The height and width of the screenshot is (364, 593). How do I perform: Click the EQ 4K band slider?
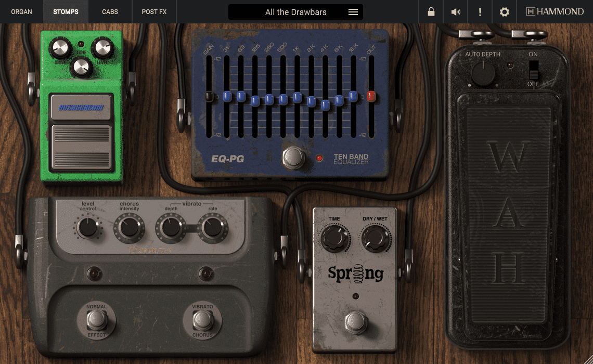pos(325,105)
